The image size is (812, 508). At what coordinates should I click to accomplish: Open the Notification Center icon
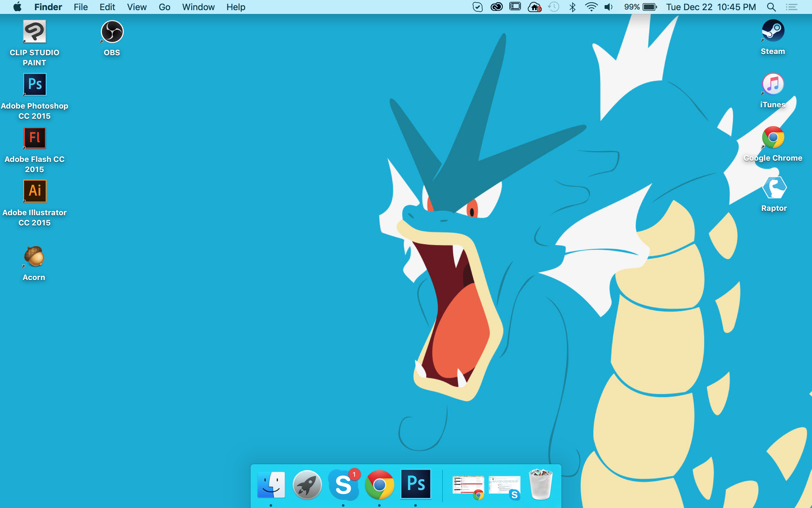pyautogui.click(x=791, y=7)
